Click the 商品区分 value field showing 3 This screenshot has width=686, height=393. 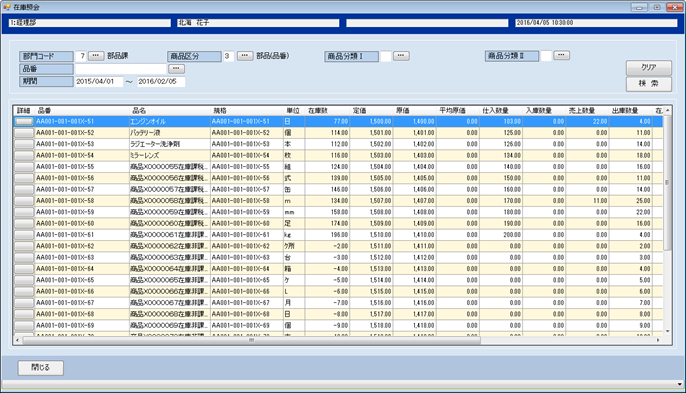pyautogui.click(x=229, y=56)
